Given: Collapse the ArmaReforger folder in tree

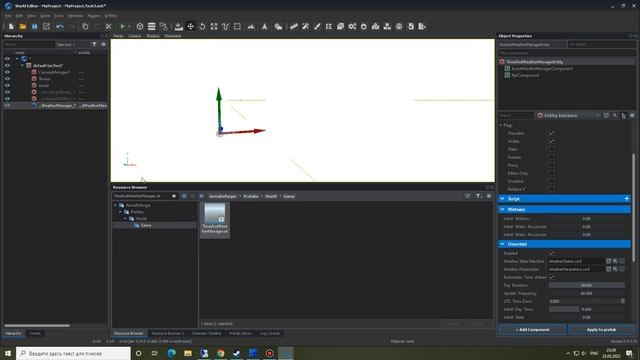Looking at the screenshot, I should pos(116,205).
